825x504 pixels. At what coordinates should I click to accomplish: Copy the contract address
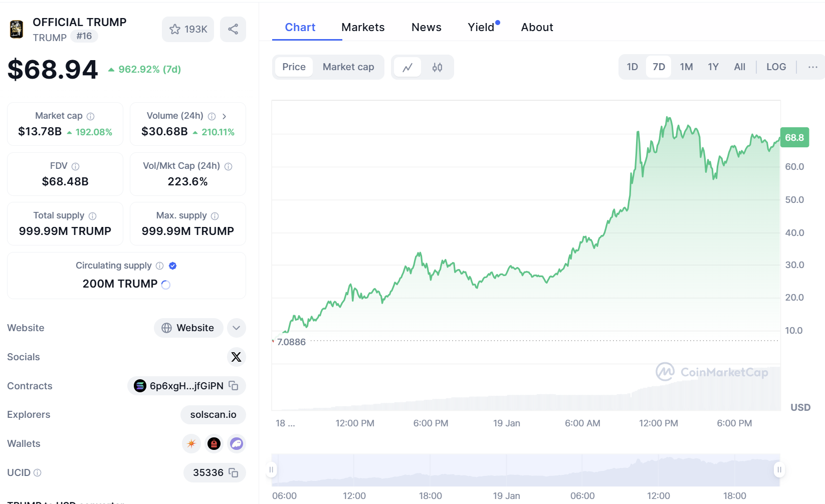point(234,385)
